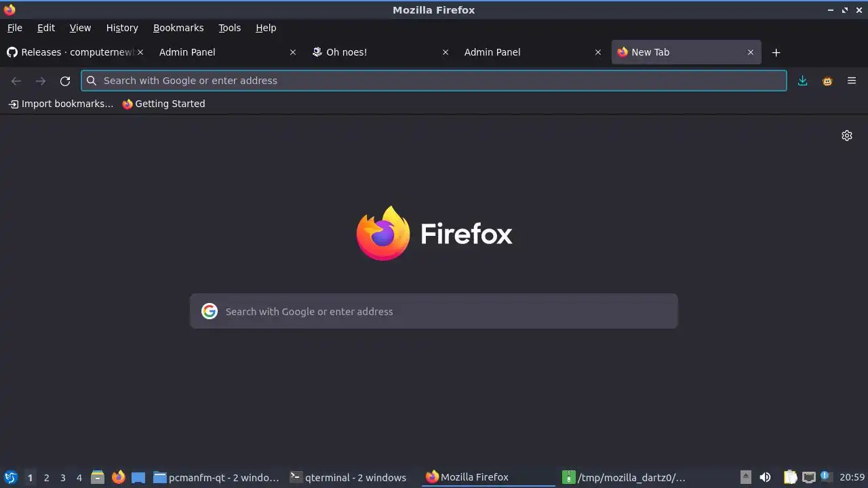The height and width of the screenshot is (488, 868).
Task: Click the address bar search field
Action: 434,81
